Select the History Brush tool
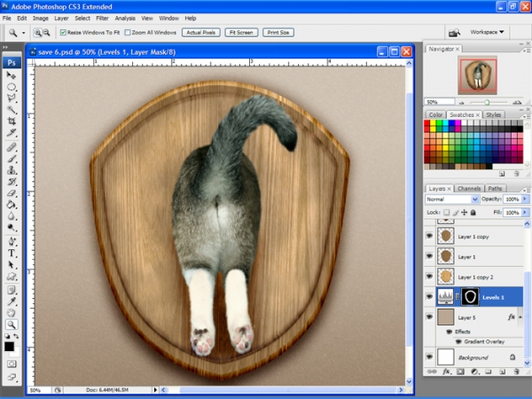The image size is (532, 399). point(12,182)
